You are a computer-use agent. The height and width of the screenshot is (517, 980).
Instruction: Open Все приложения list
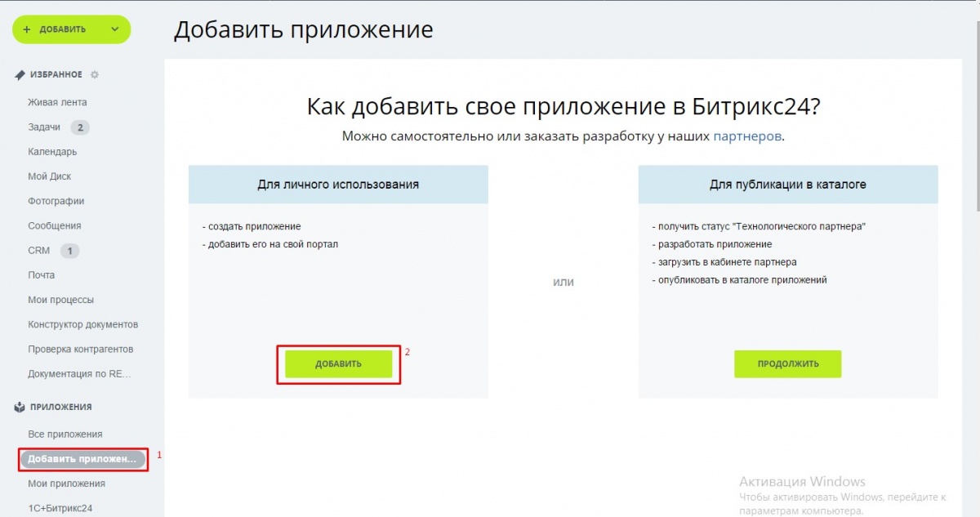65,434
